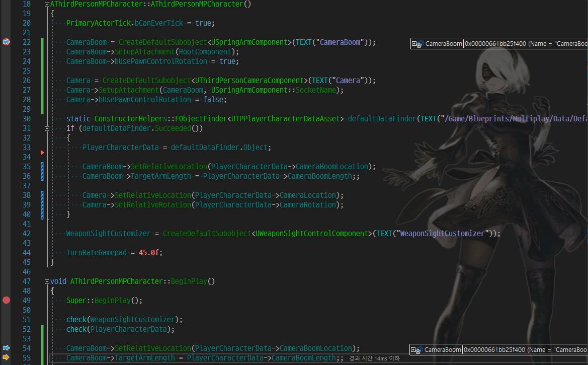
Task: Collapse the constructor using the minus box at line 18
Action: click(x=46, y=4)
